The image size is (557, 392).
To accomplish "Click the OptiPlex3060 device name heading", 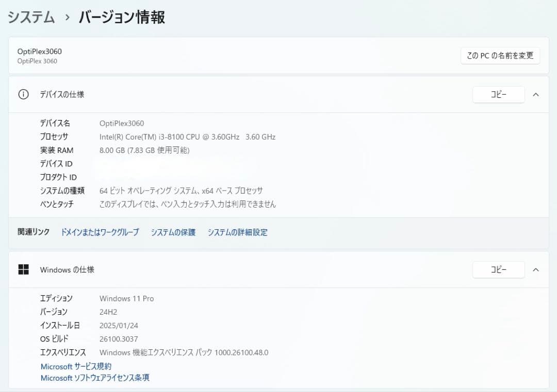I will coord(41,52).
